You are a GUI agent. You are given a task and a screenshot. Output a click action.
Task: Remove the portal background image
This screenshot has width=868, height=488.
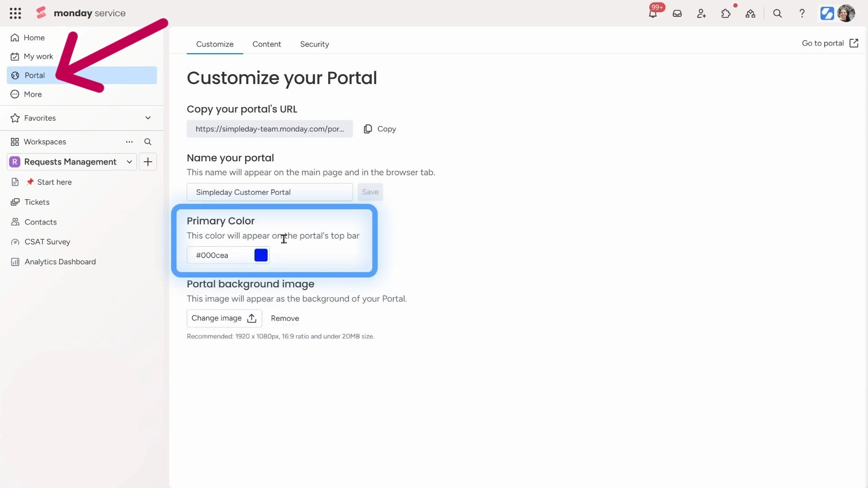285,319
